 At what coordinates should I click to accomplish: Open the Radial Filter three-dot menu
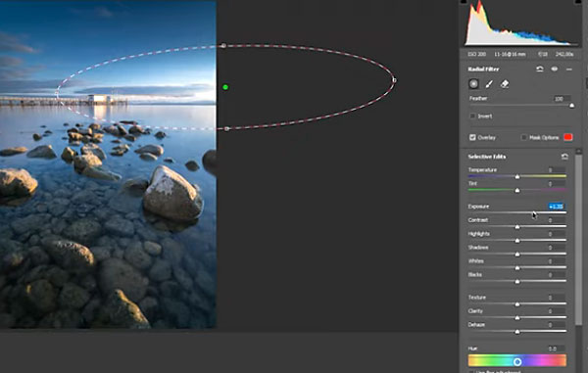pyautogui.click(x=568, y=70)
